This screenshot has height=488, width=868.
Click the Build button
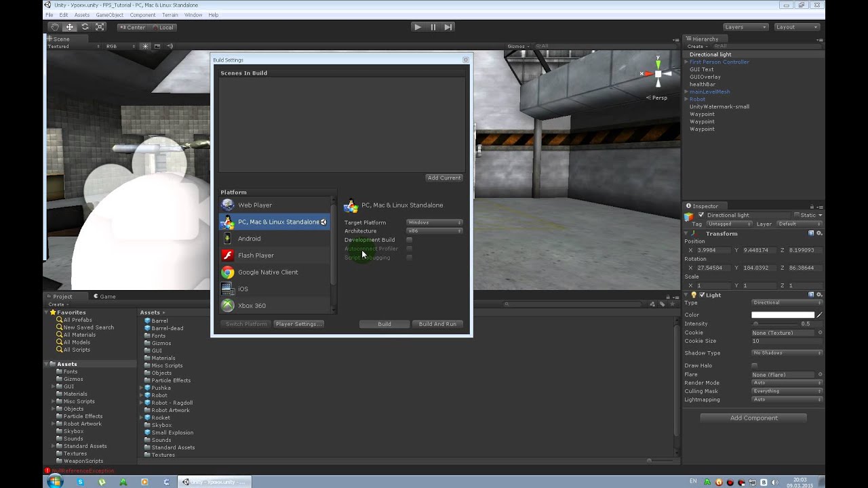click(384, 324)
